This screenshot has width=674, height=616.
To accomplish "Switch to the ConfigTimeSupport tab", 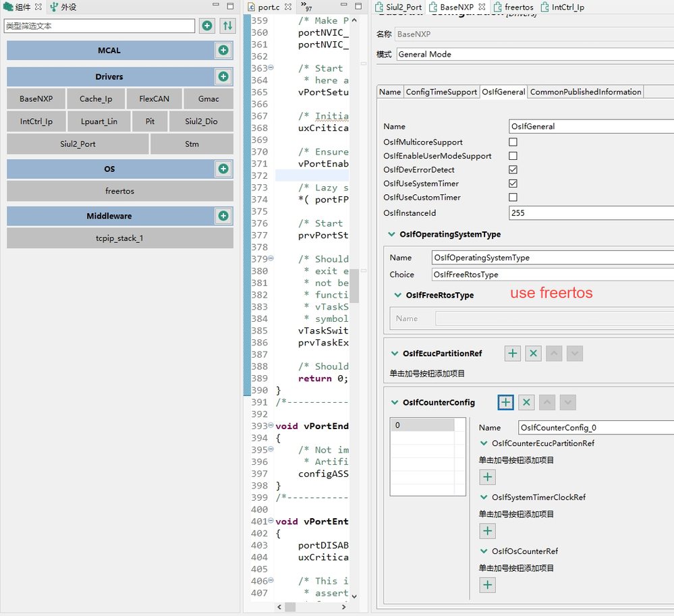I will (441, 92).
